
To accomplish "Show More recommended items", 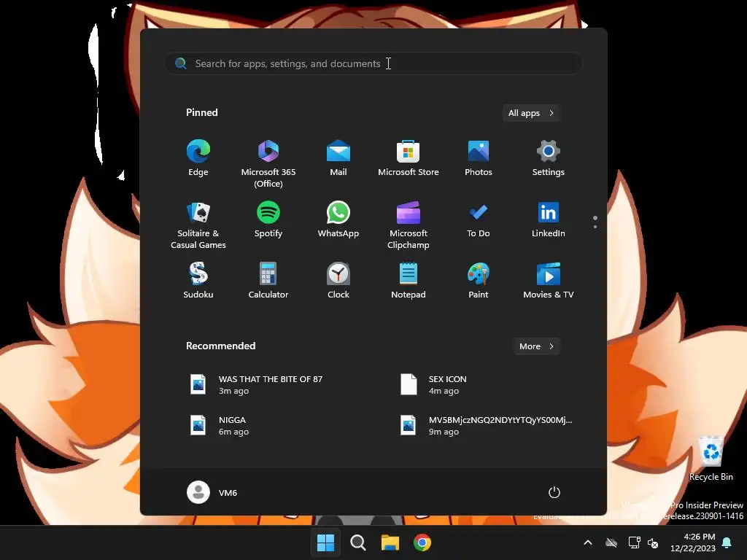I will 536,346.
